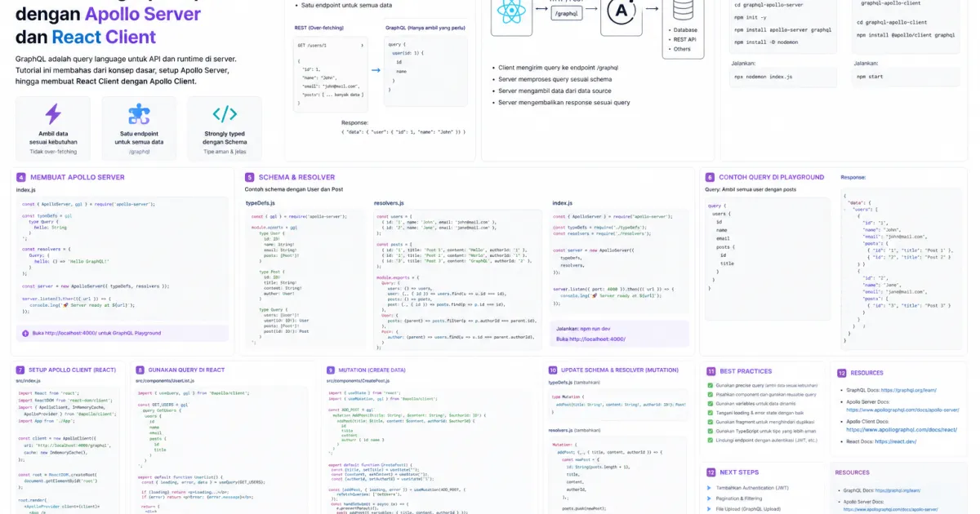Click the arrow bullet before 'File Upload'
The height and width of the screenshot is (514, 980).
pyautogui.click(x=710, y=508)
